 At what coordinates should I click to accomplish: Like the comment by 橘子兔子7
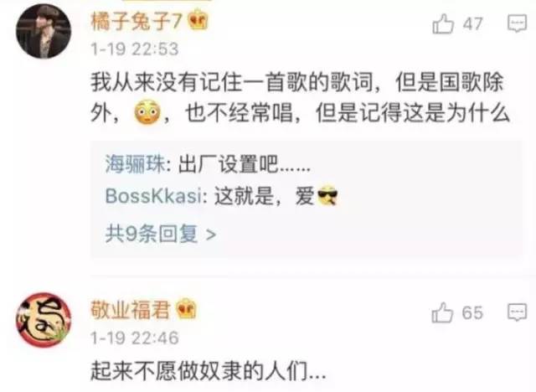(x=443, y=24)
